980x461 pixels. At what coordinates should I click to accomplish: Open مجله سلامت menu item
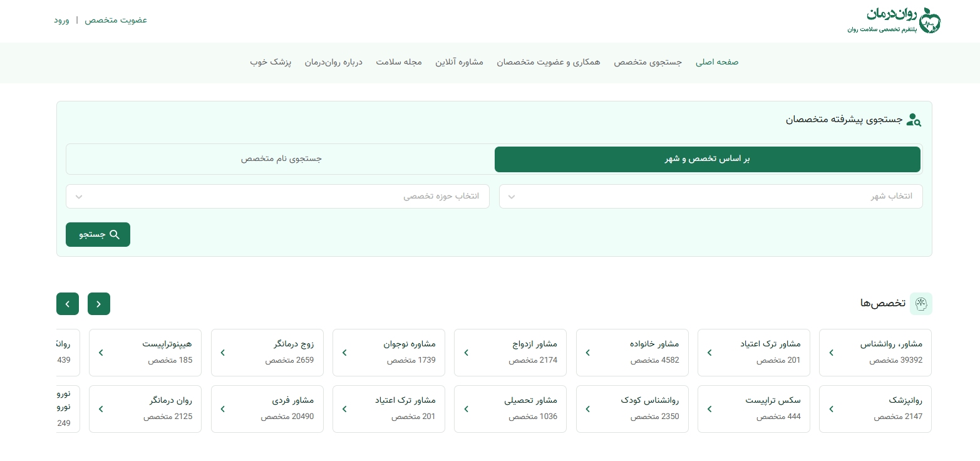pos(399,63)
